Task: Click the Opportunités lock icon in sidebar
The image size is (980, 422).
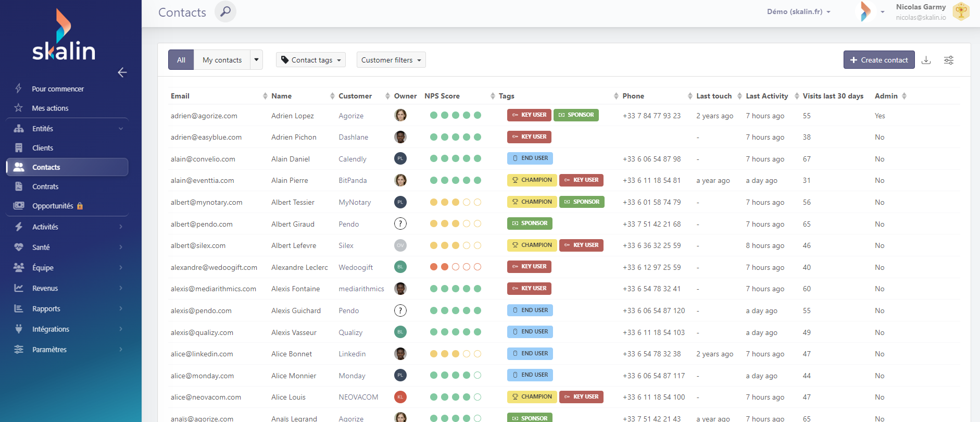Action: click(x=80, y=206)
